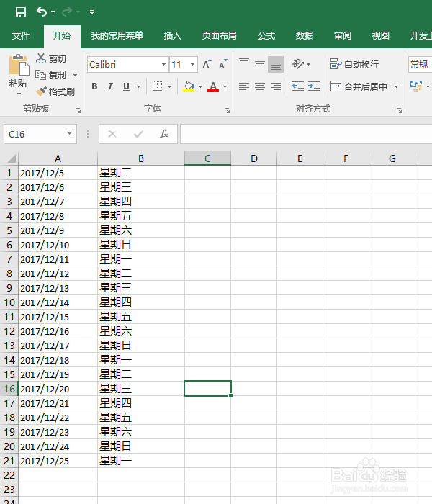Open the 公式 tab
The image size is (432, 504).
[266, 36]
